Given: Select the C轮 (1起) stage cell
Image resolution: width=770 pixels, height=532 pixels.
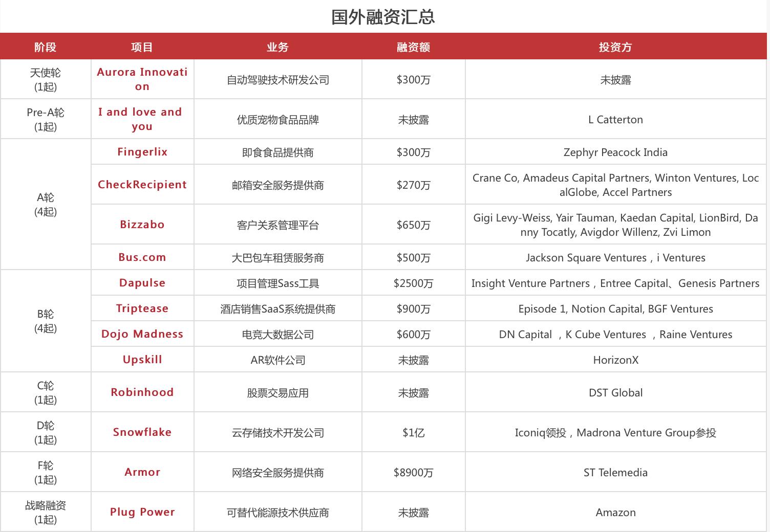Looking at the screenshot, I should click(46, 393).
